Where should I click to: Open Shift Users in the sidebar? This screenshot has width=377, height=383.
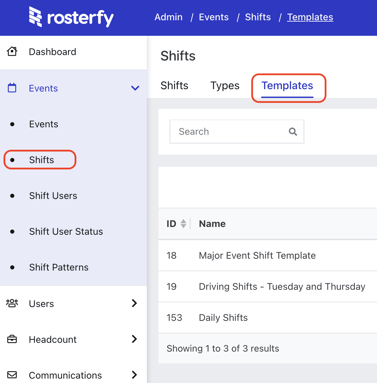[x=53, y=196]
